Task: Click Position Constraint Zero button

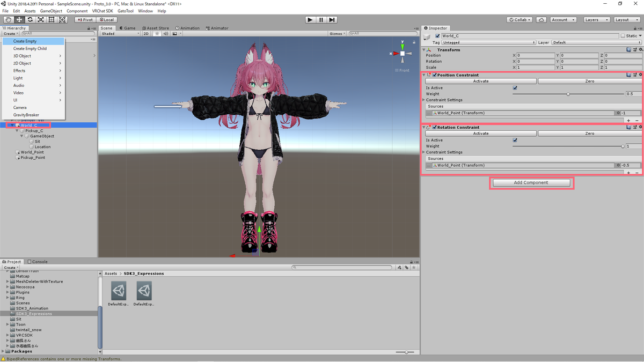Action: click(589, 81)
